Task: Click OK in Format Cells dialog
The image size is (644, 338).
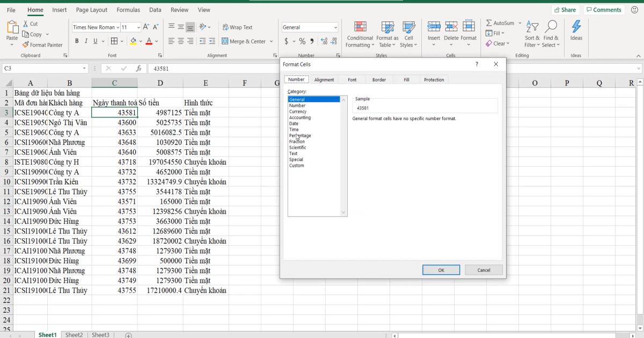Action: 441,270
